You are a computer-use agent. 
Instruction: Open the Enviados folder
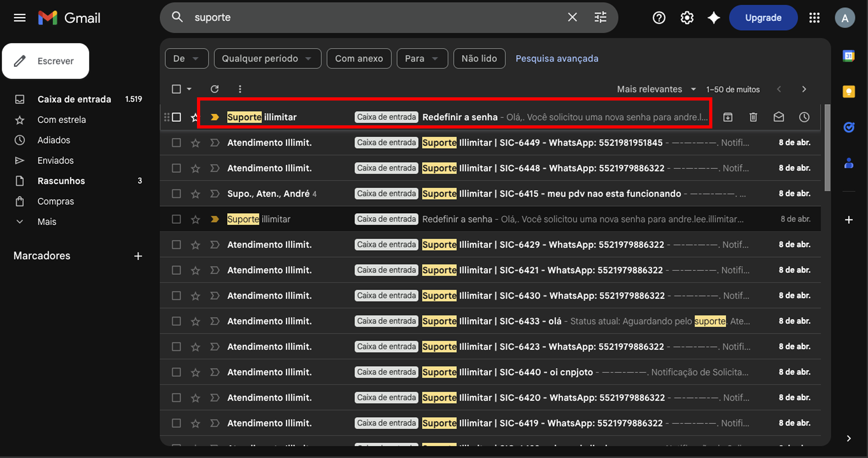pyautogui.click(x=55, y=161)
